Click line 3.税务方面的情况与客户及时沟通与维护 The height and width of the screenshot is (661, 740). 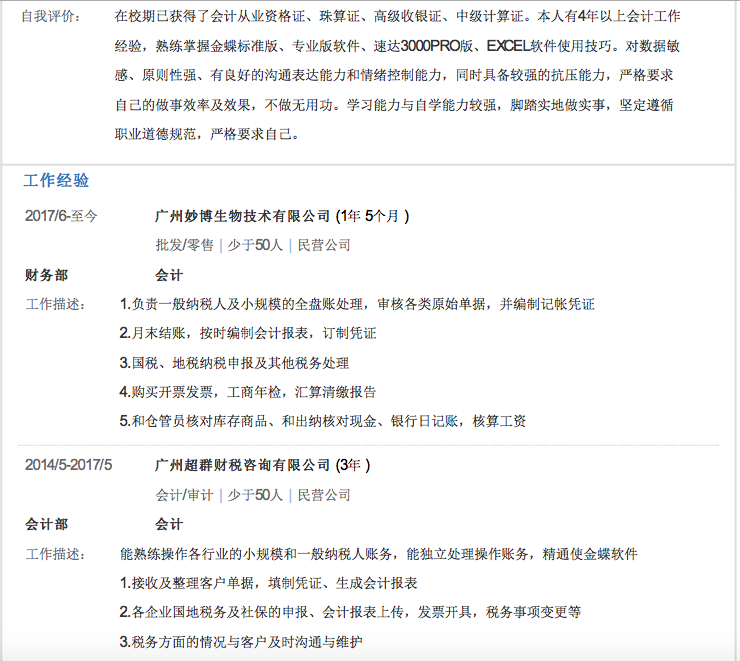[x=241, y=642]
